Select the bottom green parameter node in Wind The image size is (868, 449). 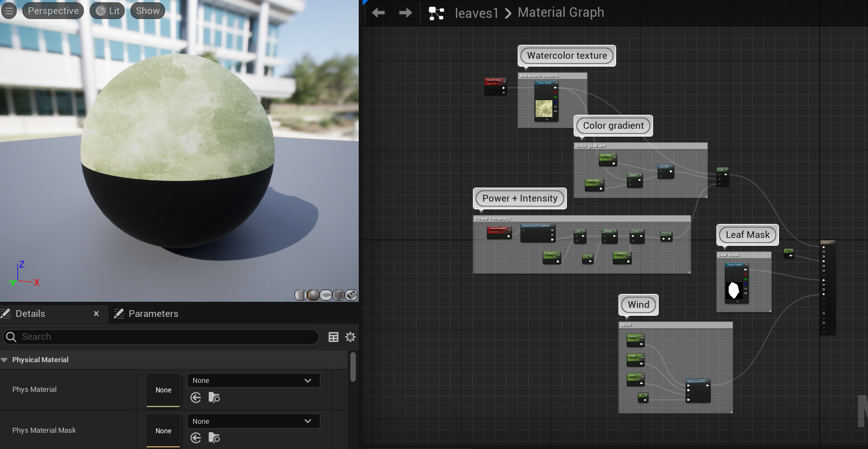point(635,379)
